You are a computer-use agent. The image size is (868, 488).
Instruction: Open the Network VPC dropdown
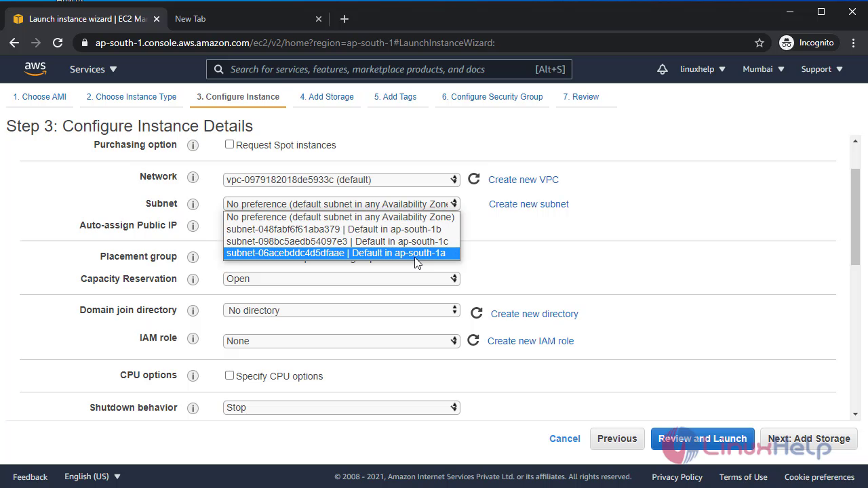[x=342, y=180]
